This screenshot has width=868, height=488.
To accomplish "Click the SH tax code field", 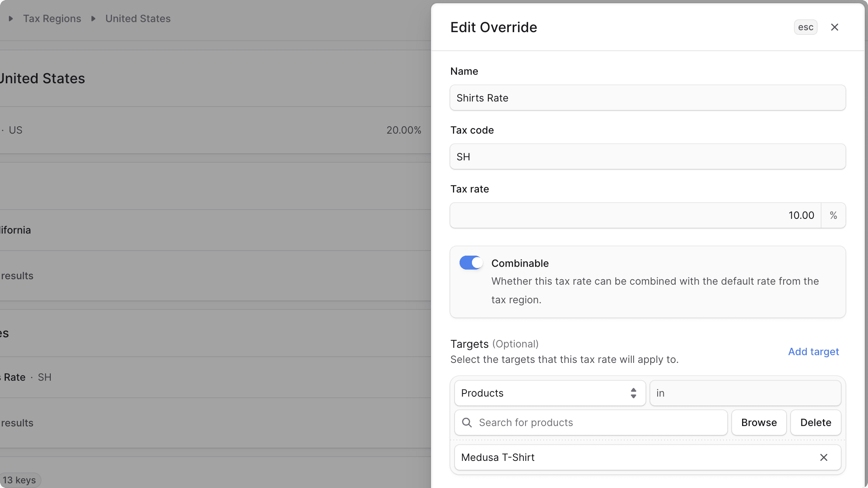I will pyautogui.click(x=647, y=156).
